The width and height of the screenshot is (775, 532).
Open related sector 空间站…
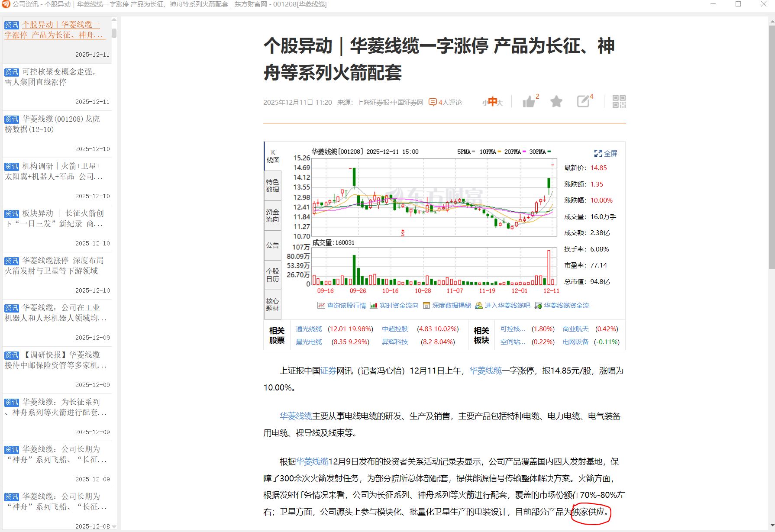[x=513, y=342]
